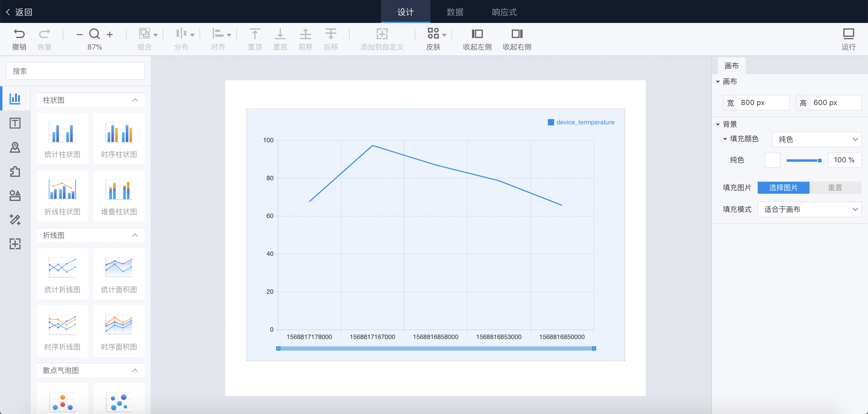Zoom in with the plus icon
Image resolution: width=868 pixels, height=414 pixels.
point(109,34)
